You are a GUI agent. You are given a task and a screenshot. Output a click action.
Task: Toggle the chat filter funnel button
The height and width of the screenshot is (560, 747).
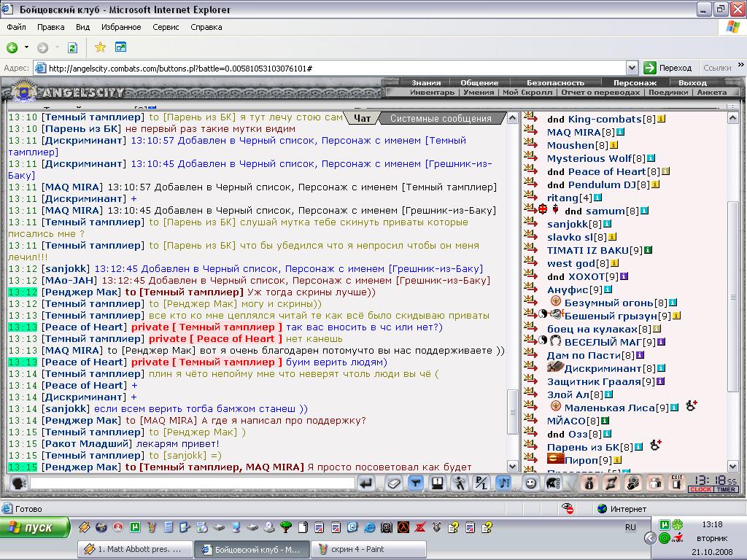coord(415,483)
